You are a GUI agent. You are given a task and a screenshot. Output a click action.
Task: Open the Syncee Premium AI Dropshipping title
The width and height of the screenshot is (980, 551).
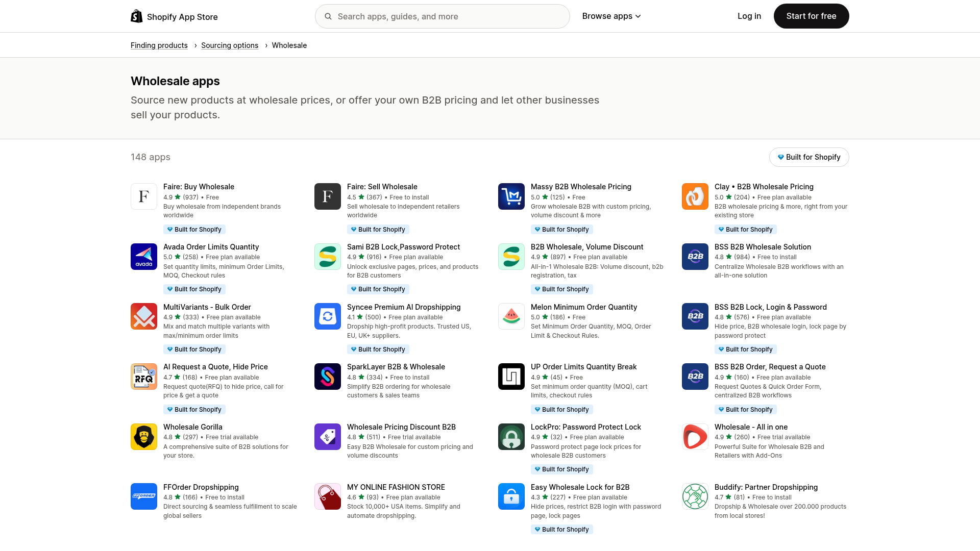(404, 307)
